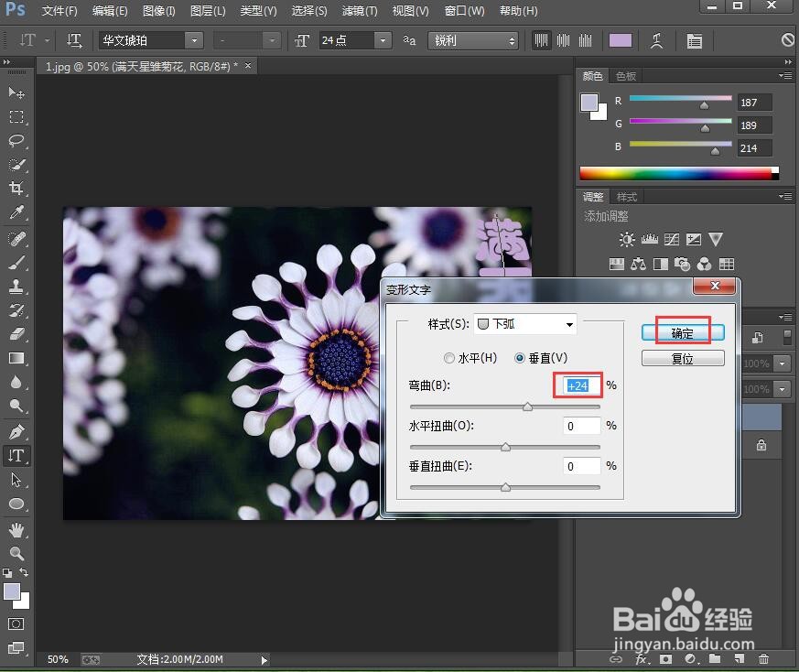
Task: Click the text color swatch
Action: click(x=621, y=40)
